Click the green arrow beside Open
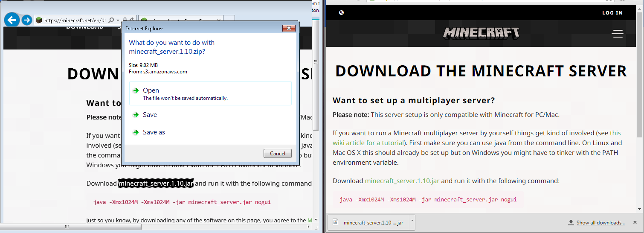The width and height of the screenshot is (644, 233). tap(136, 90)
